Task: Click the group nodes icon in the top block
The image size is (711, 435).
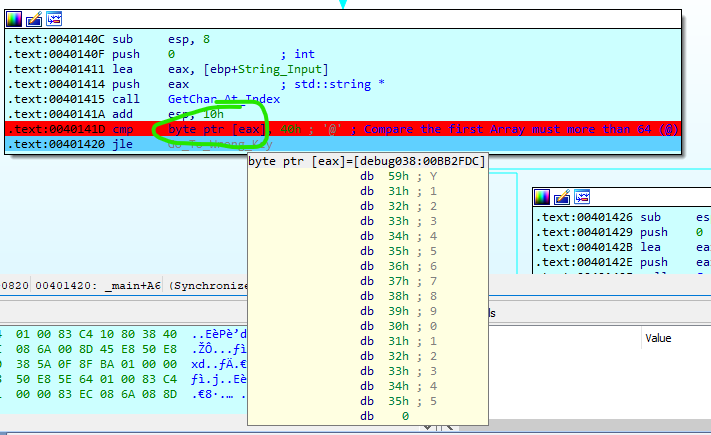Action: click(53, 19)
